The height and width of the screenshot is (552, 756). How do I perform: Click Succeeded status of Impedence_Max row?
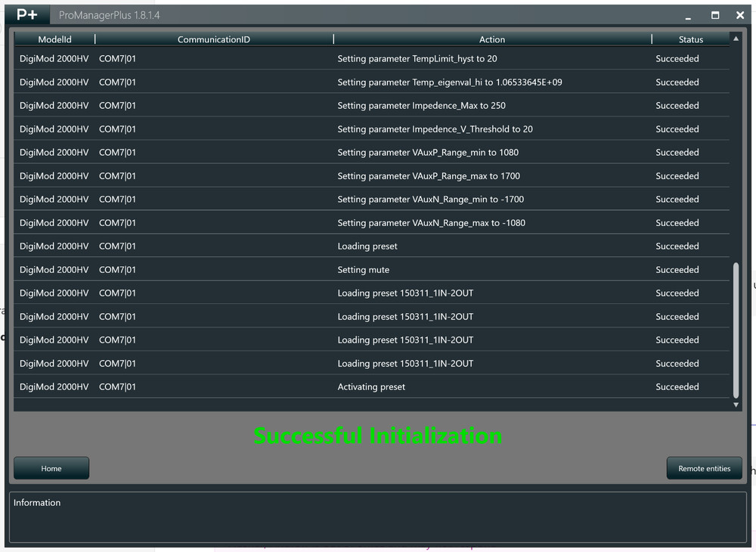[677, 106]
